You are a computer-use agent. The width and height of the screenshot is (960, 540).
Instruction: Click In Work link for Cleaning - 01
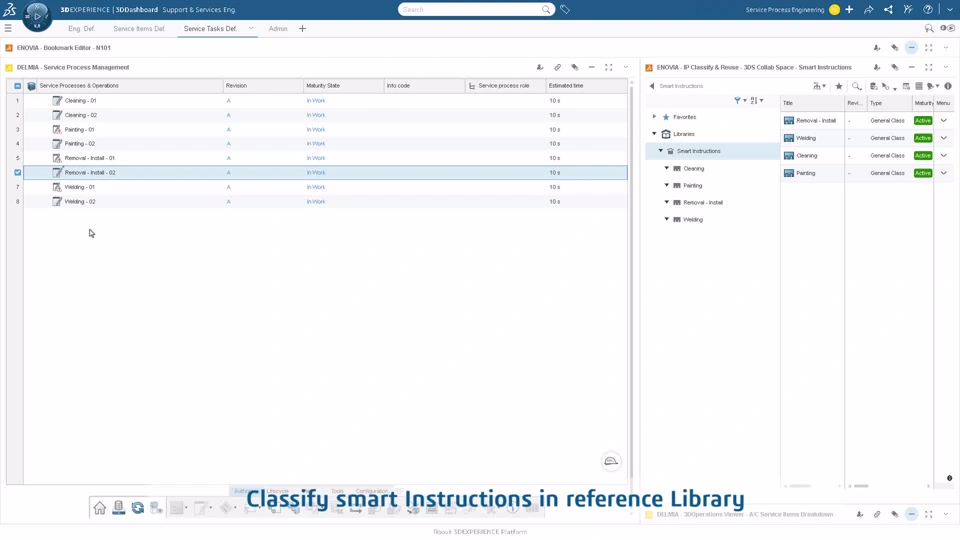(x=316, y=100)
